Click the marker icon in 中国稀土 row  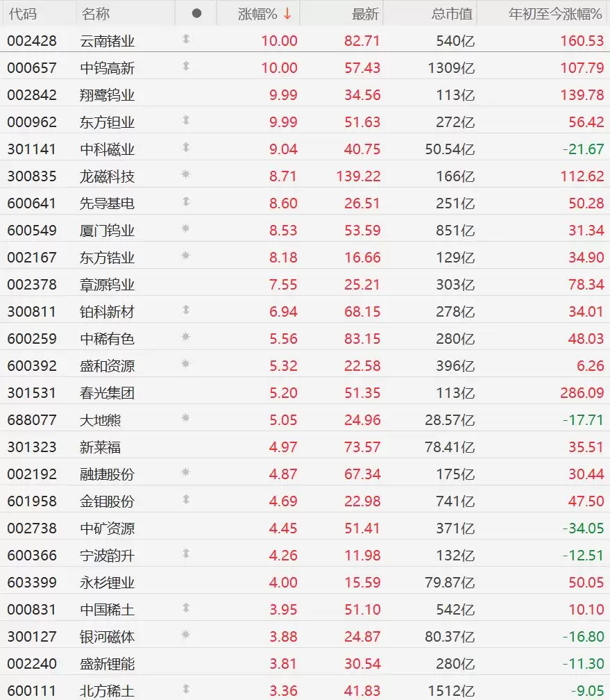pyautogui.click(x=186, y=608)
